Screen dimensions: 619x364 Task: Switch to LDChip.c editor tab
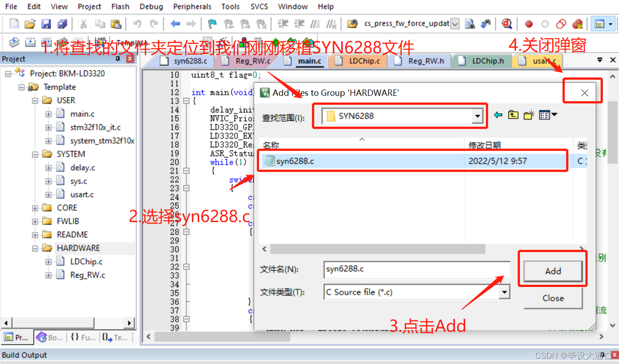point(358,61)
